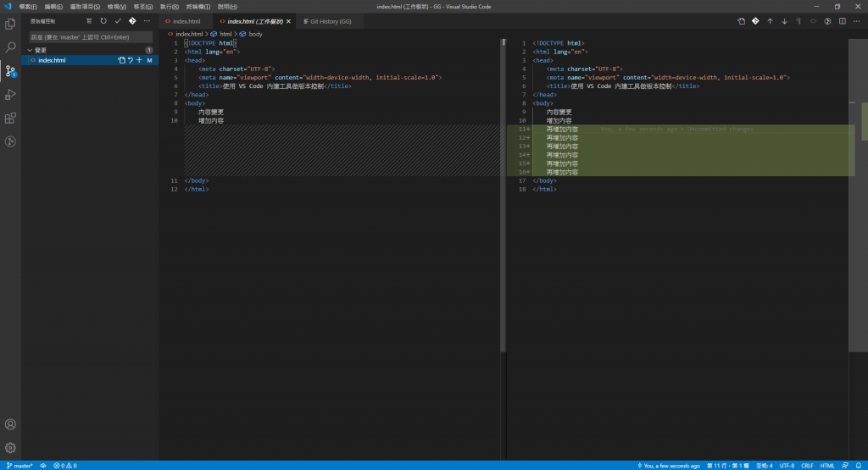Stage changes for index.html with plus icon

[140, 60]
